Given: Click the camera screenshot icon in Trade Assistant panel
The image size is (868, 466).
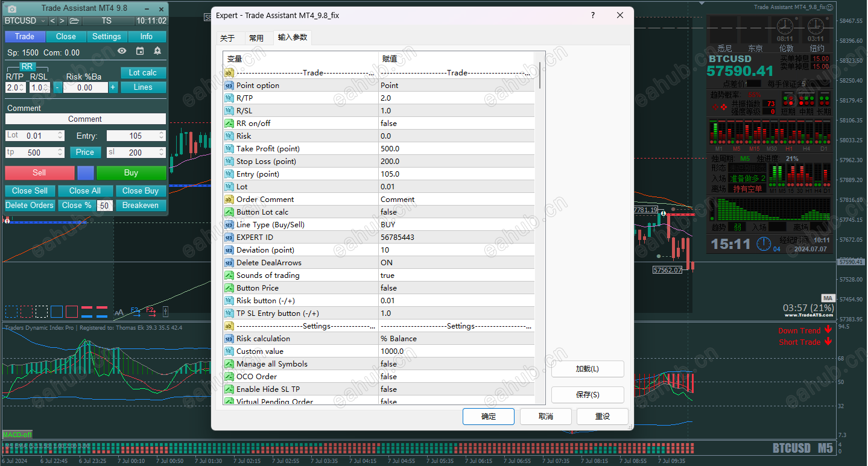Looking at the screenshot, I should click(12, 9).
